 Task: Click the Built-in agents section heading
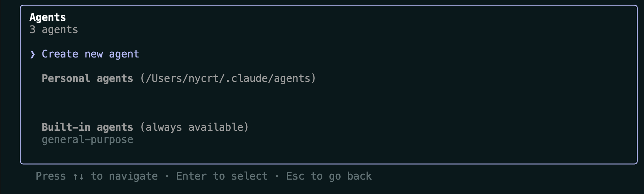[87, 127]
